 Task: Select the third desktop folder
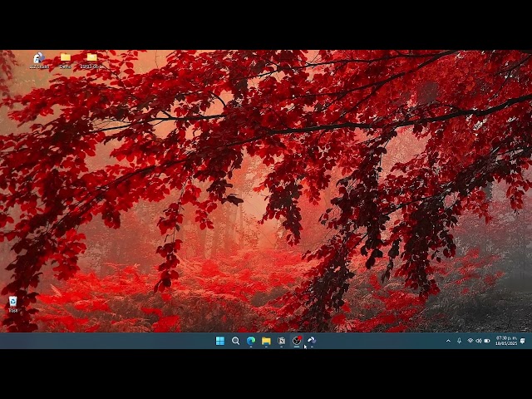(91, 61)
